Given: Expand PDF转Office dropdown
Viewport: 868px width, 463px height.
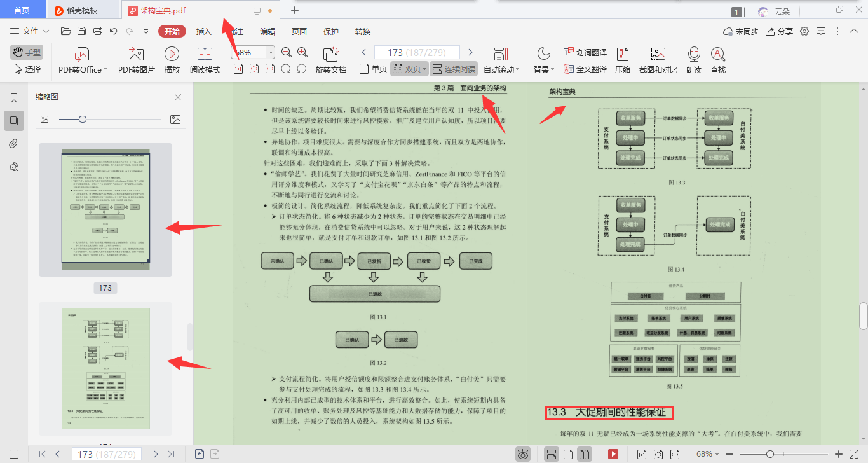Looking at the screenshot, I should click(x=105, y=69).
